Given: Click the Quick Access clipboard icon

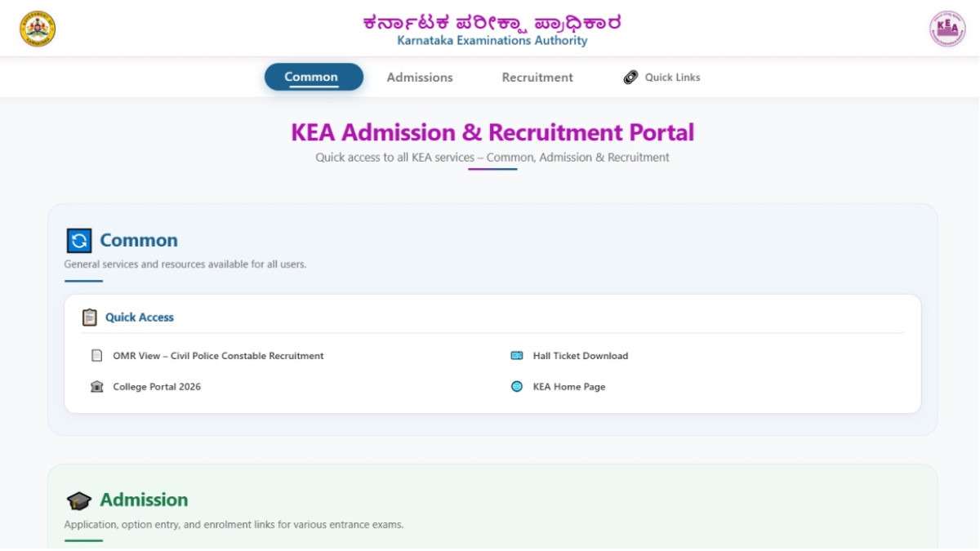Looking at the screenshot, I should pyautogui.click(x=90, y=318).
